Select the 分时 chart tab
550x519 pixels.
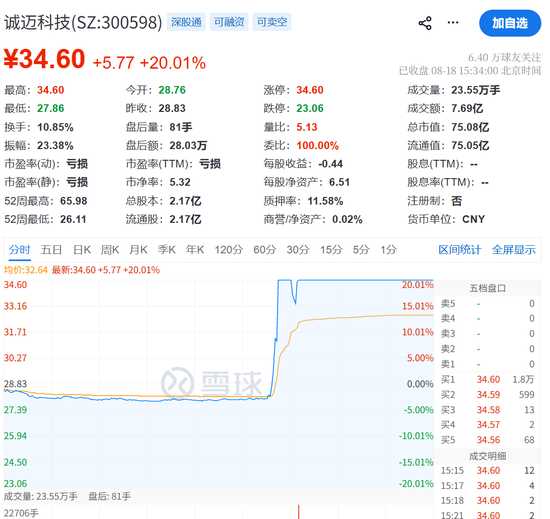point(20,250)
